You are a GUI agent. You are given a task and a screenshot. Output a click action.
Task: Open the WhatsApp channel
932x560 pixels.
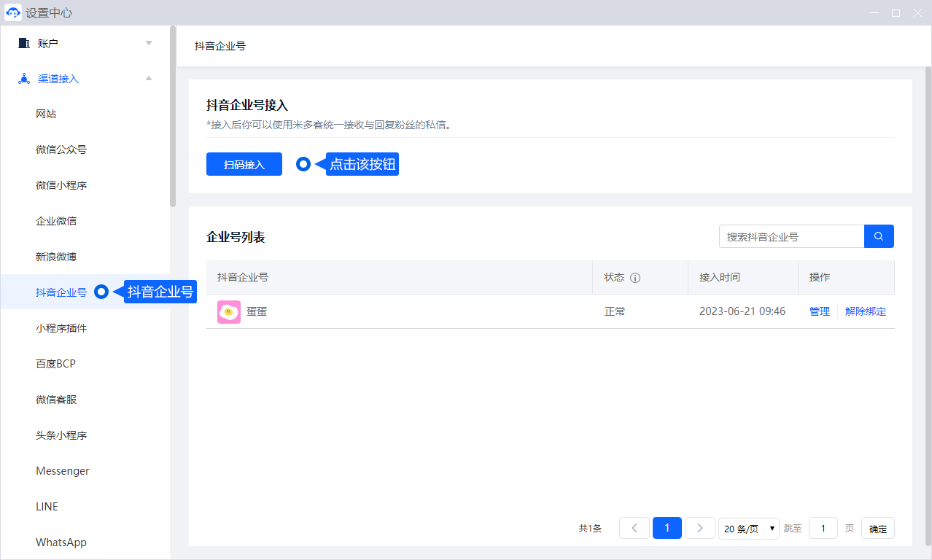[x=61, y=542]
